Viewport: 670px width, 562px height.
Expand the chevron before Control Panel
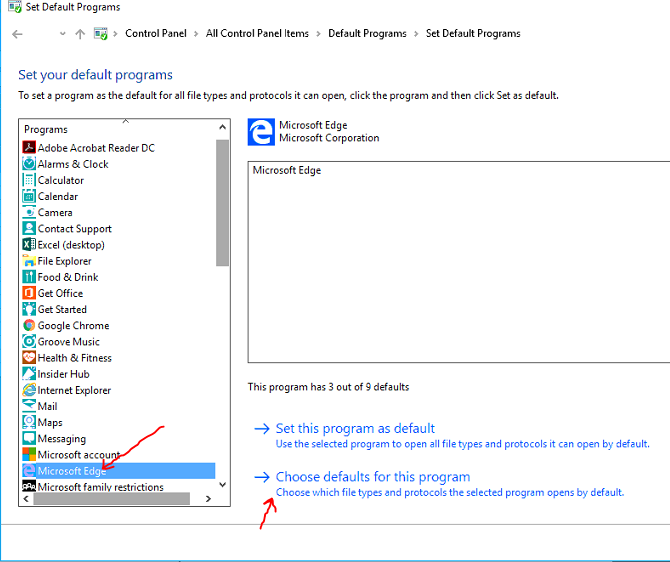coord(115,34)
